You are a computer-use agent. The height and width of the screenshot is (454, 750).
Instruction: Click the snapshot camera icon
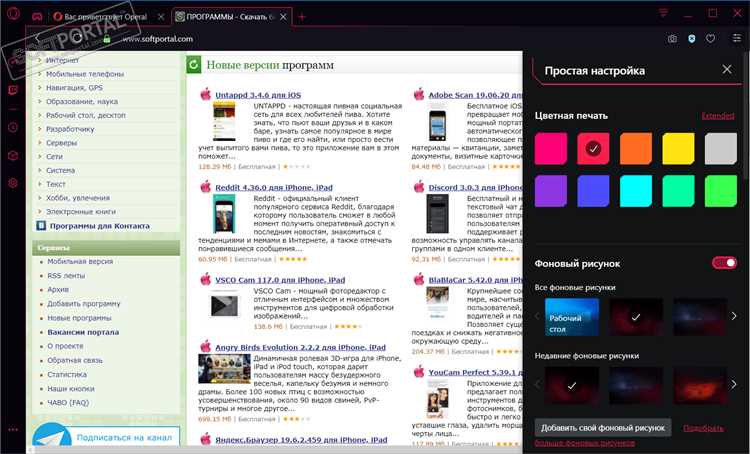click(672, 39)
